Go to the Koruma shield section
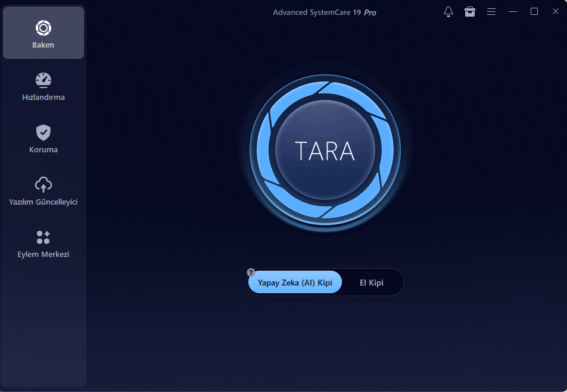567x392 pixels. (43, 139)
